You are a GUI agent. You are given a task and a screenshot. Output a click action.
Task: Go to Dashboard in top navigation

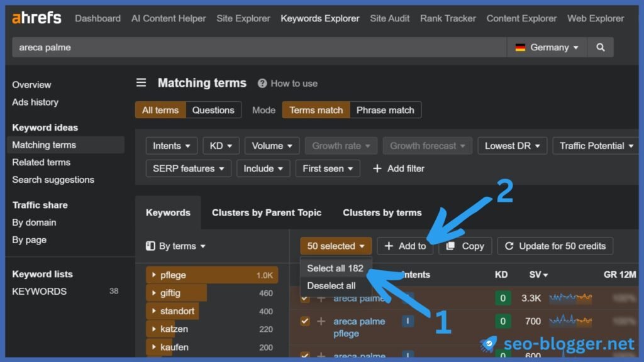pyautogui.click(x=97, y=18)
